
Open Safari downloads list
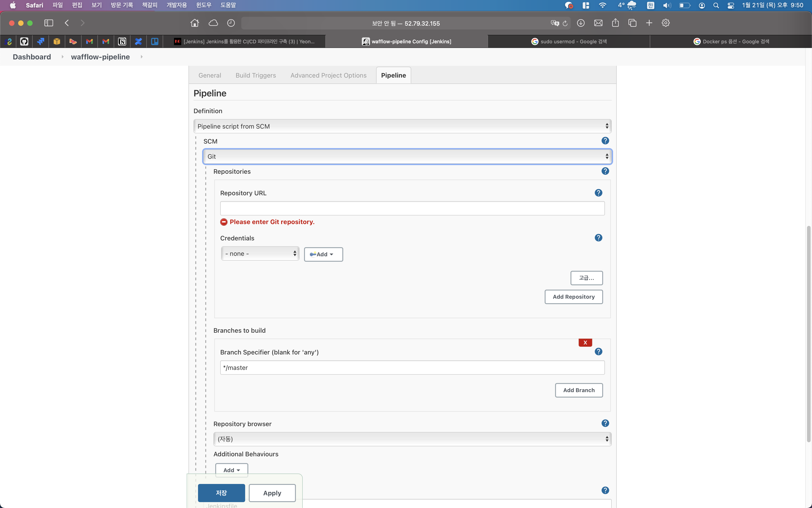click(581, 23)
